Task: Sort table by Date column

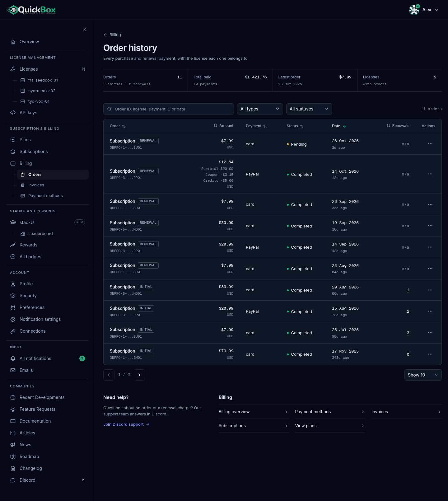Action: [x=339, y=126]
